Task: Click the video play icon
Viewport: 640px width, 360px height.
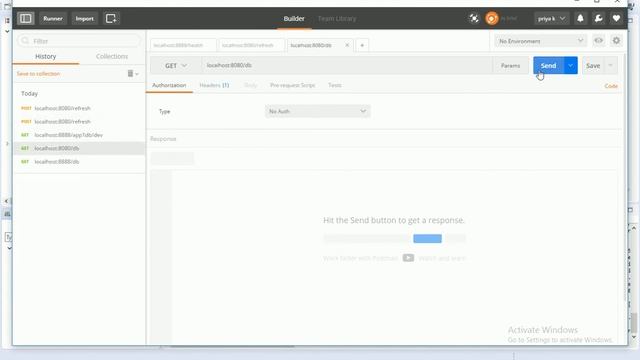Action: (x=408, y=258)
